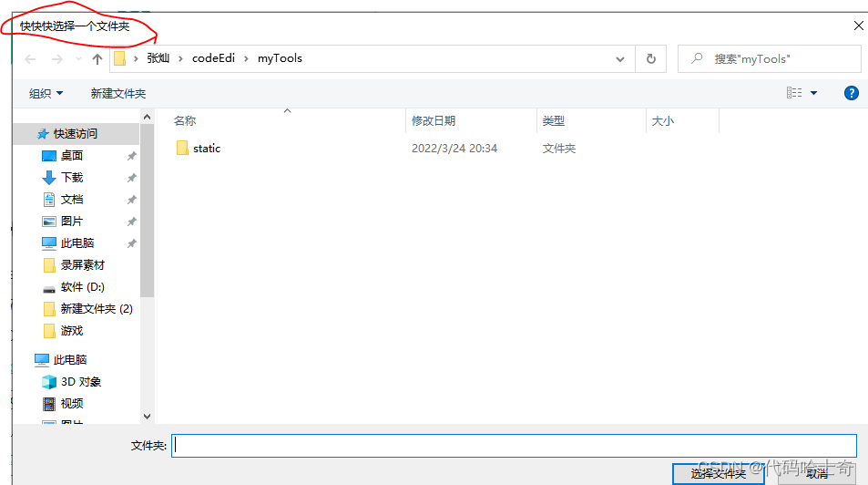
Task: Expand the address bar history dropdown
Action: click(620, 58)
